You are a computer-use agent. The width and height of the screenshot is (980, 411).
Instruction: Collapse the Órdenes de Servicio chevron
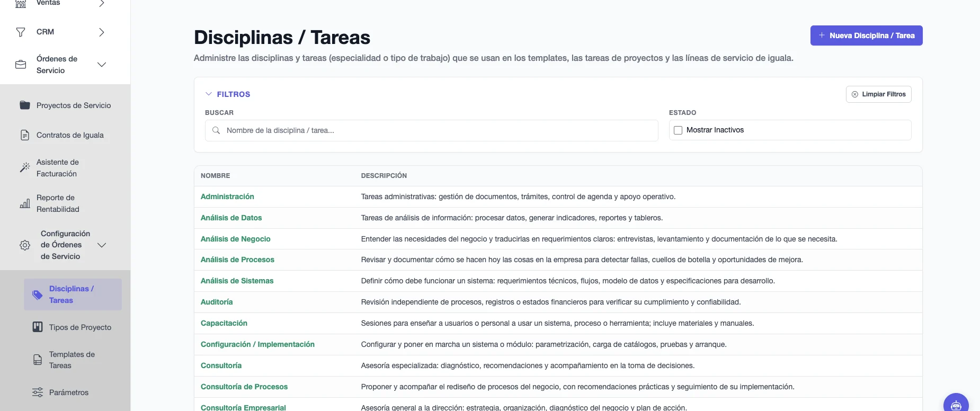click(x=102, y=65)
